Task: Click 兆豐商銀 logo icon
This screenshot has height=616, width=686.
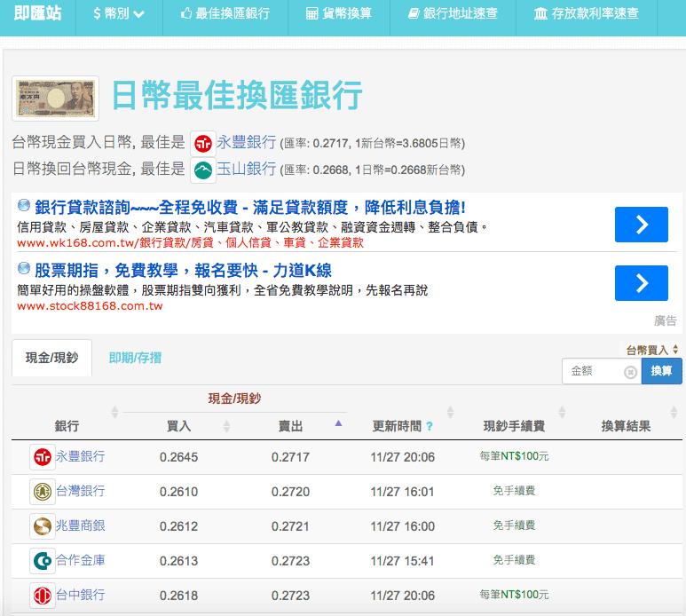Action: [43, 526]
